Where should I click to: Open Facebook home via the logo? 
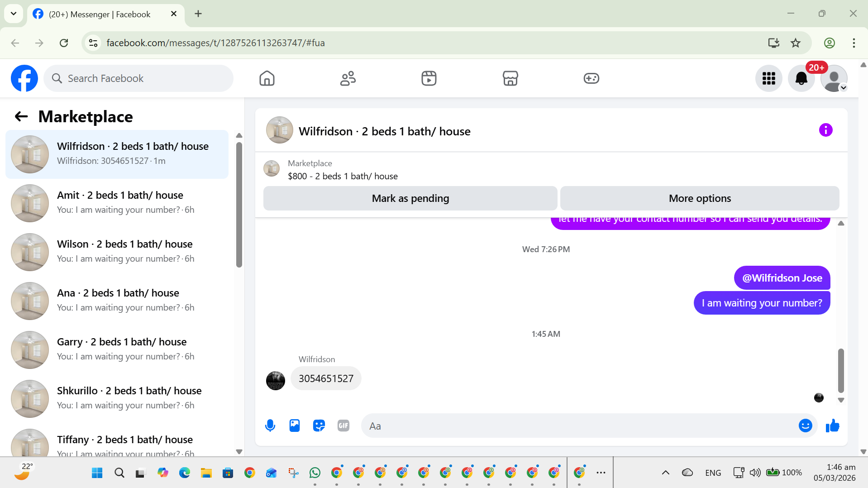(x=24, y=78)
